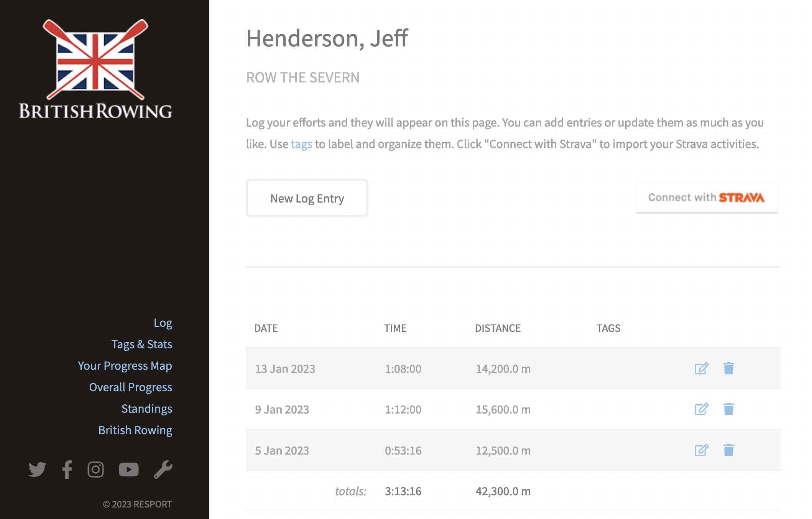Edit the 5 Jan 2023 log entry
This screenshot has width=812, height=519.
point(702,450)
